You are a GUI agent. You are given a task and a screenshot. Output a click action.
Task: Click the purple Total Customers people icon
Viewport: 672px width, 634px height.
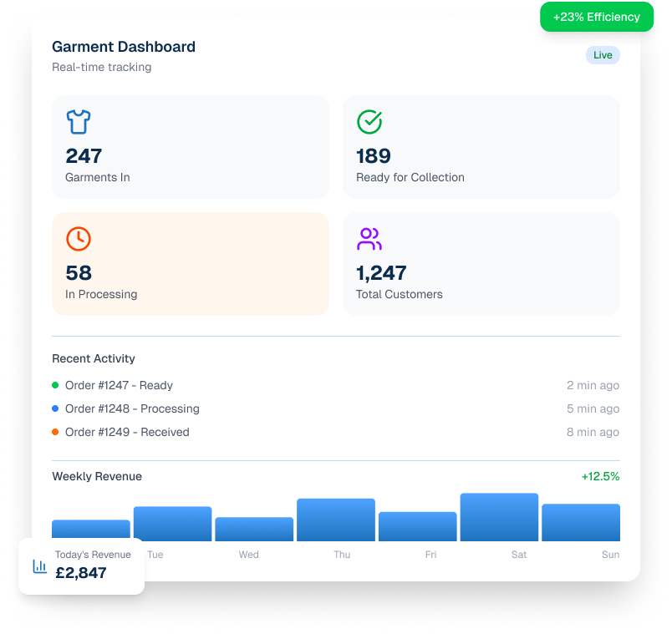point(369,239)
